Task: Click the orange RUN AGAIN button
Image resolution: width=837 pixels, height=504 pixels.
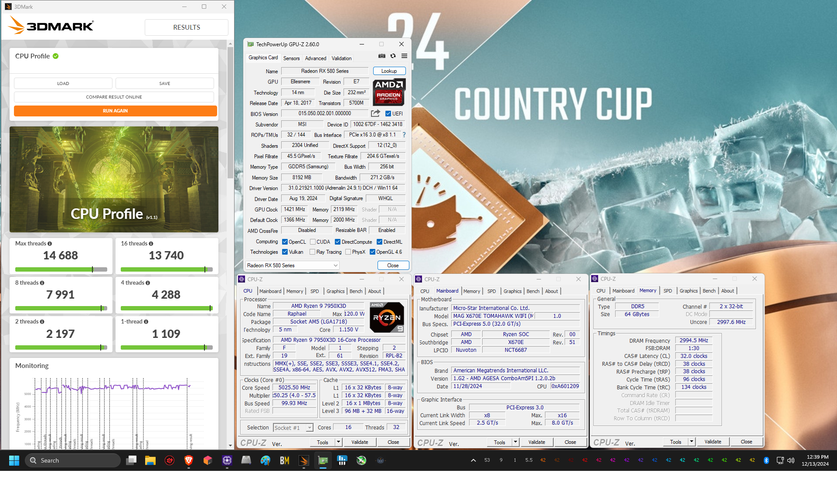Action: 115,111
